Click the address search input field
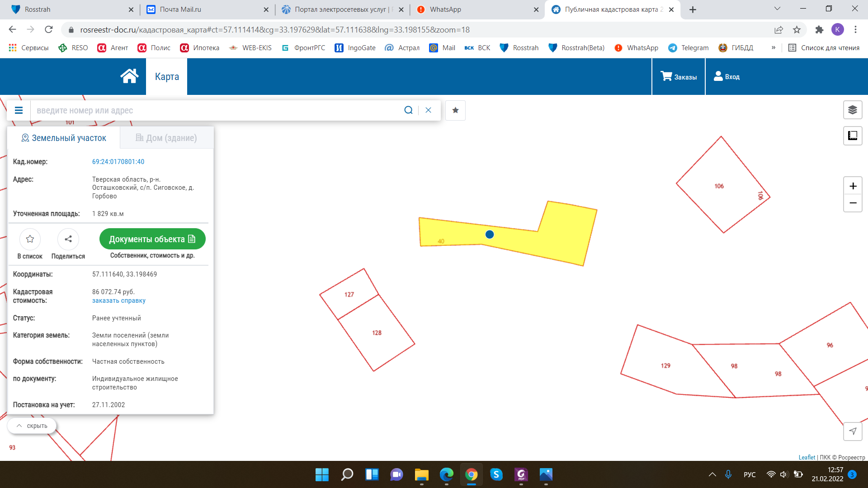The height and width of the screenshot is (488, 868). click(x=217, y=110)
